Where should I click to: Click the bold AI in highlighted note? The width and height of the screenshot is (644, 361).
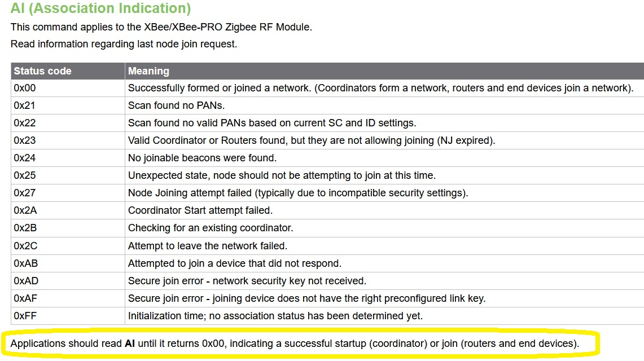point(130,344)
